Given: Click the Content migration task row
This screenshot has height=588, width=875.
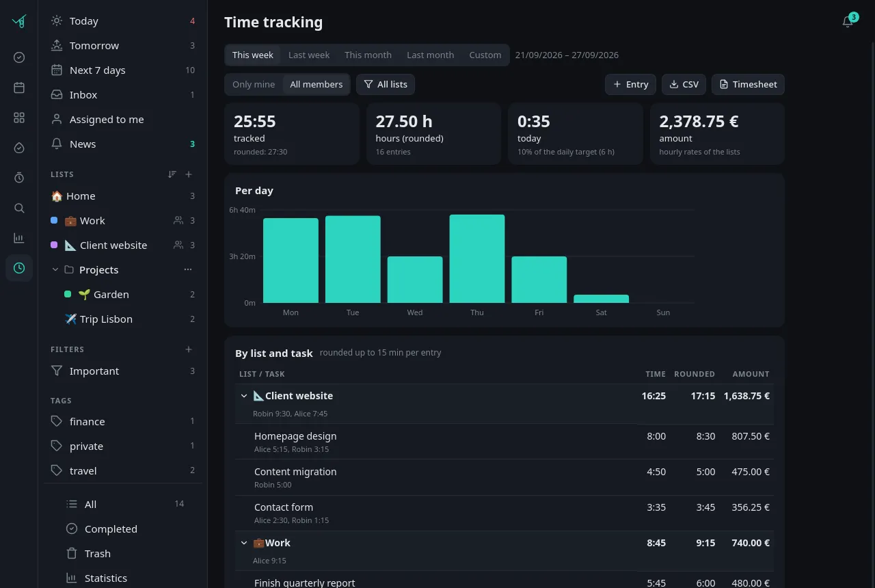Looking at the screenshot, I should click(x=504, y=477).
